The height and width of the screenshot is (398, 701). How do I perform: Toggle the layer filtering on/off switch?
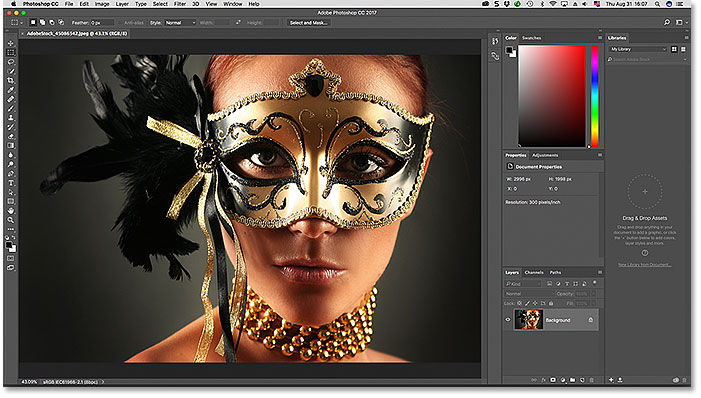pos(595,283)
